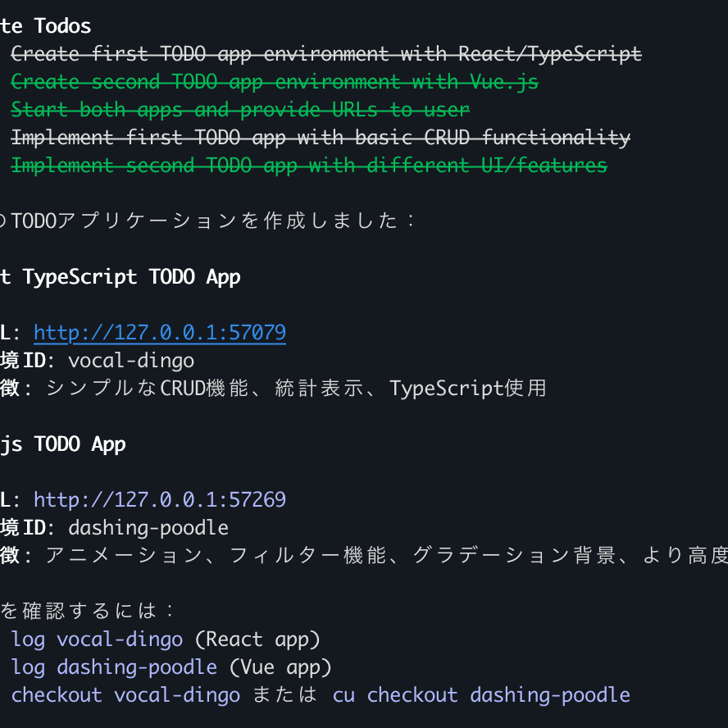Click the vocal-dingo environment ID value
728x728 pixels.
click(x=131, y=361)
